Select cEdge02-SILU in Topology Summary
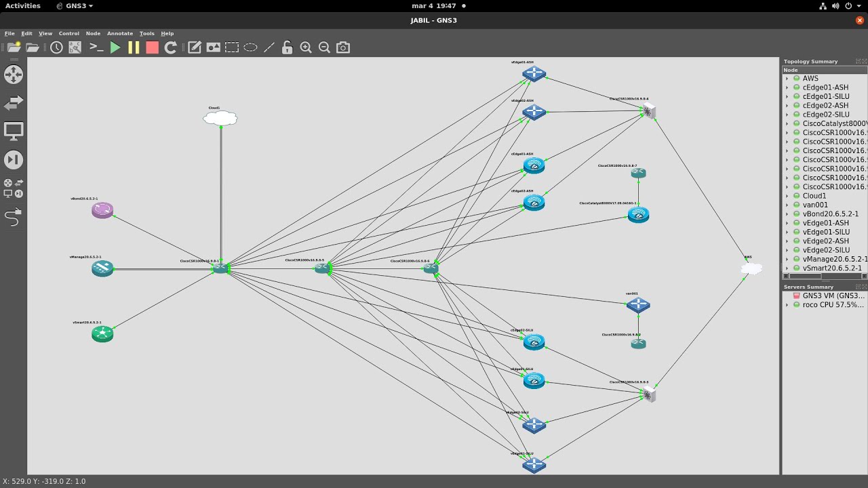 pos(825,115)
